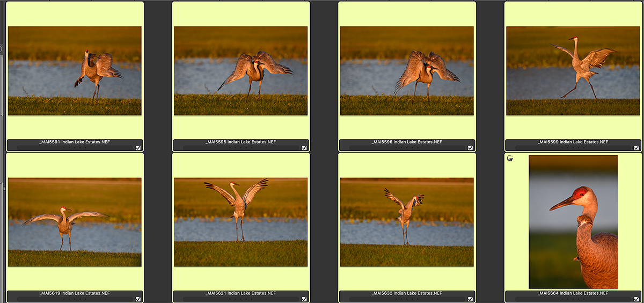Screen dimensions: 644x303
Task: Toggle the tag checkbox for _MAI5596 photo
Action: click(470, 148)
